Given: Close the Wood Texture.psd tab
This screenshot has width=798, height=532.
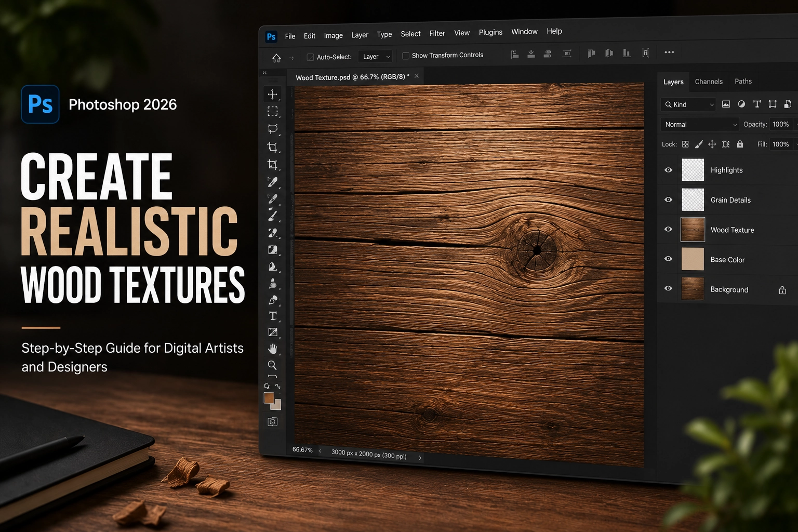Looking at the screenshot, I should [417, 76].
